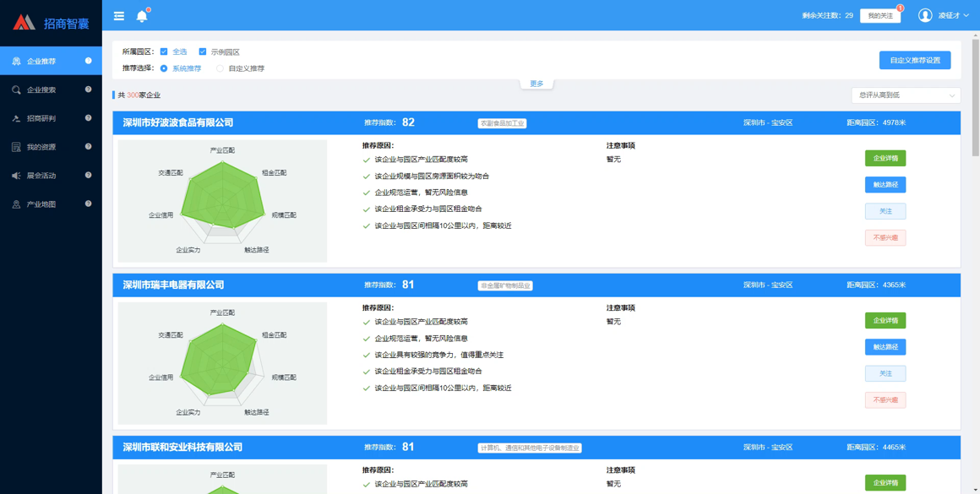980x494 pixels.
Task: Open the notification bell
Action: click(142, 16)
